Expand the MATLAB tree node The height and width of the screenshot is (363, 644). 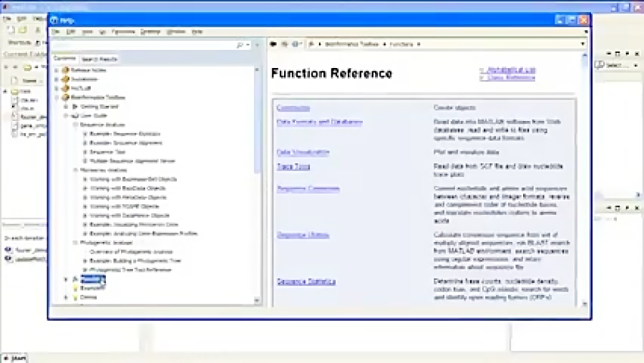(57, 88)
